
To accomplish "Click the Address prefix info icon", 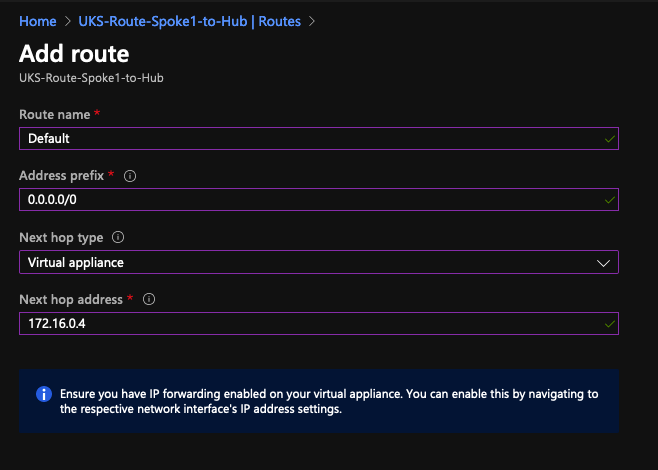I will coord(130,176).
